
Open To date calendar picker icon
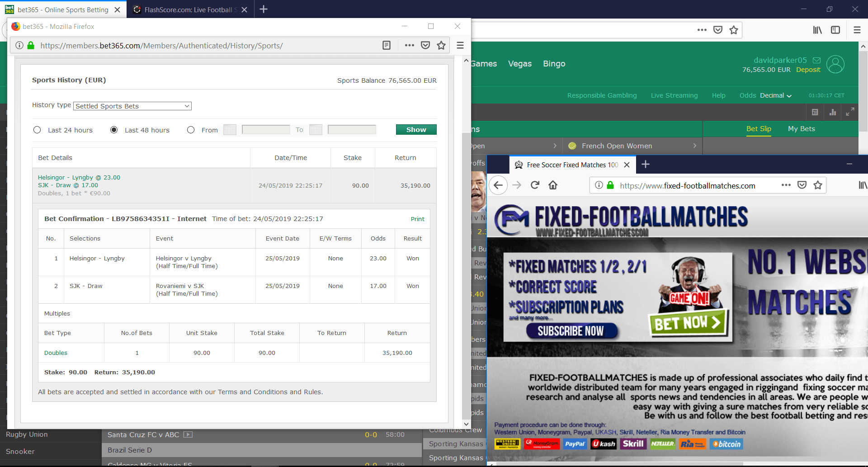point(316,130)
